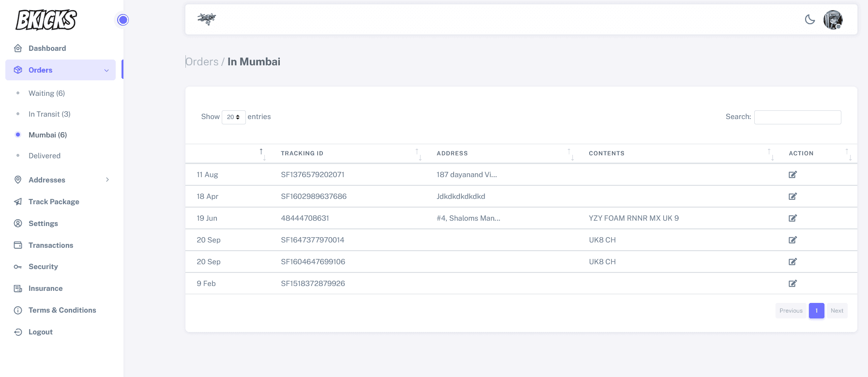Click the airplane icon in the top bar
Screen dimensions: 868x377
point(207,19)
